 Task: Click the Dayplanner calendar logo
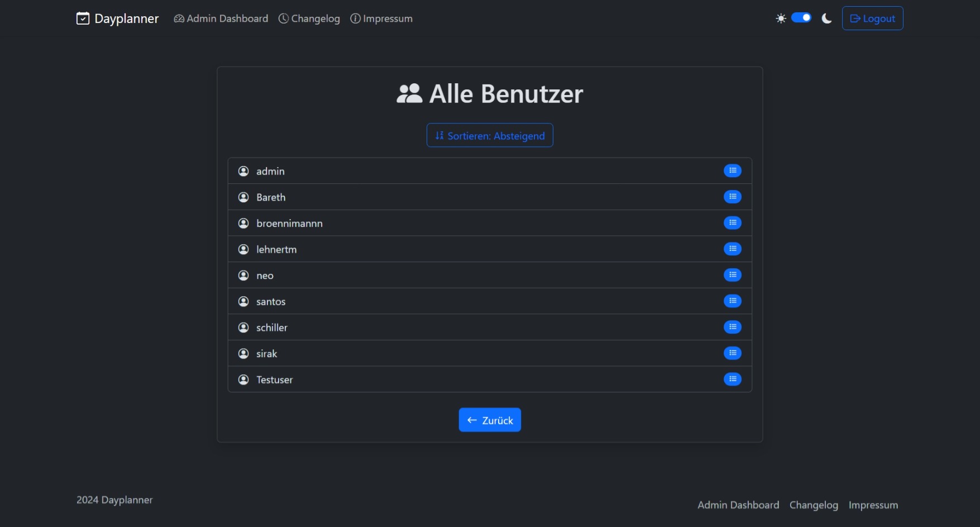pyautogui.click(x=83, y=18)
